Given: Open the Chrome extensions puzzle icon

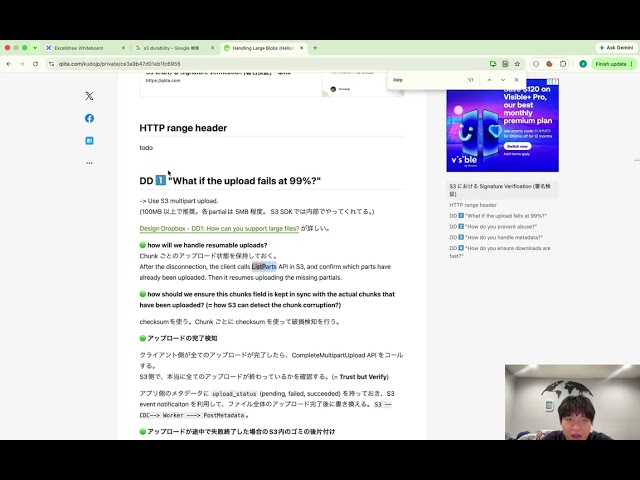Looking at the screenshot, I should pyautogui.click(x=563, y=64).
